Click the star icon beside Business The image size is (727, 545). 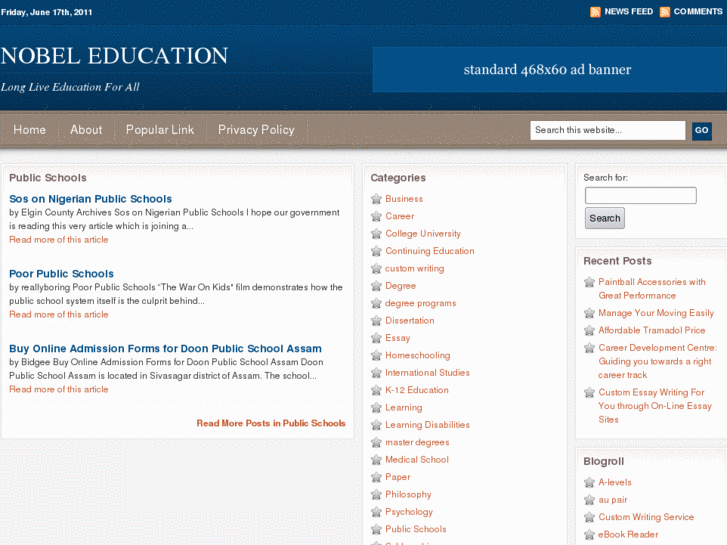(x=376, y=199)
